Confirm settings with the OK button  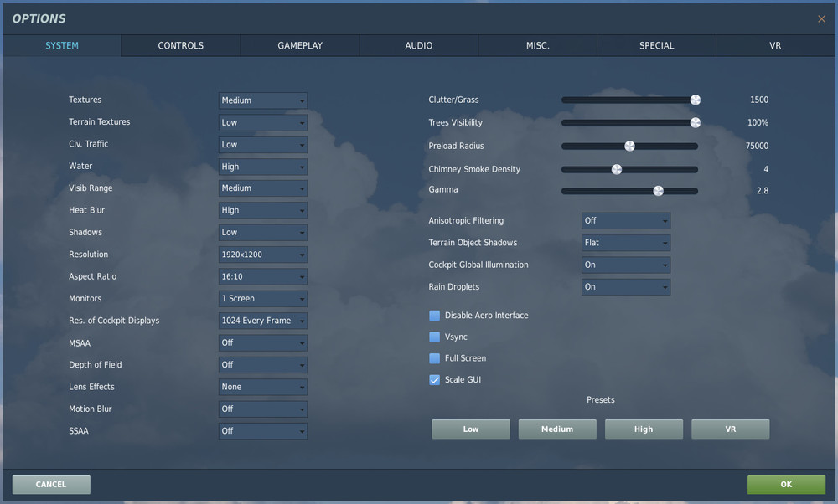(785, 484)
